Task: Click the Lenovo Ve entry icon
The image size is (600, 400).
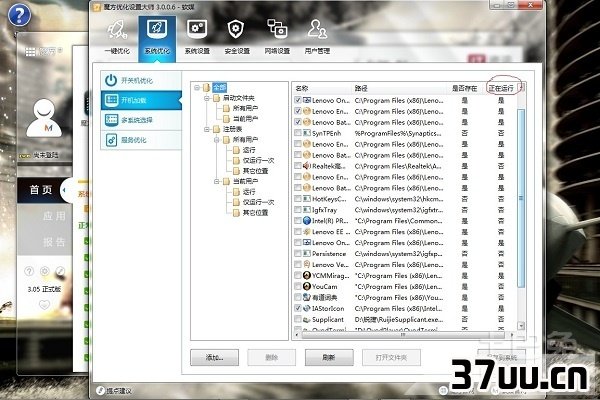Action: tap(307, 264)
